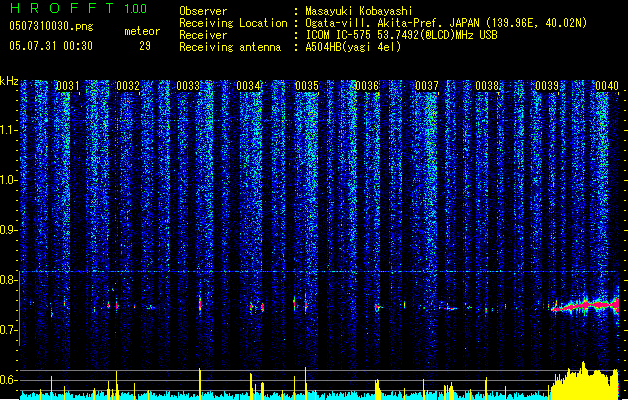The height and width of the screenshot is (400, 629).
Task: Click the 0037 time marker
Action: click(427, 86)
